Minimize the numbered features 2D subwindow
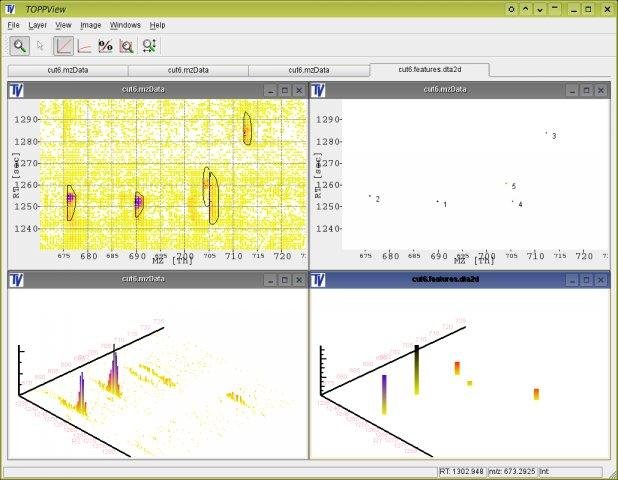 point(572,90)
